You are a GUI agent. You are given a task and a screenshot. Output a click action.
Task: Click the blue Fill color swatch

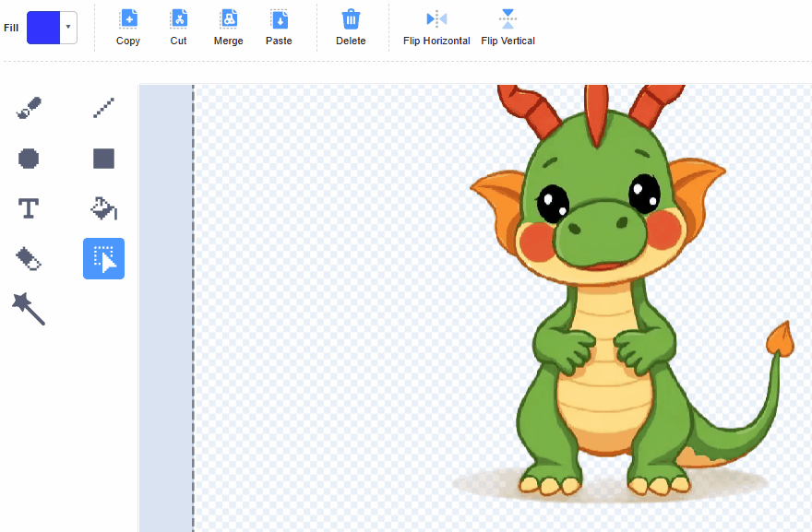(43, 28)
